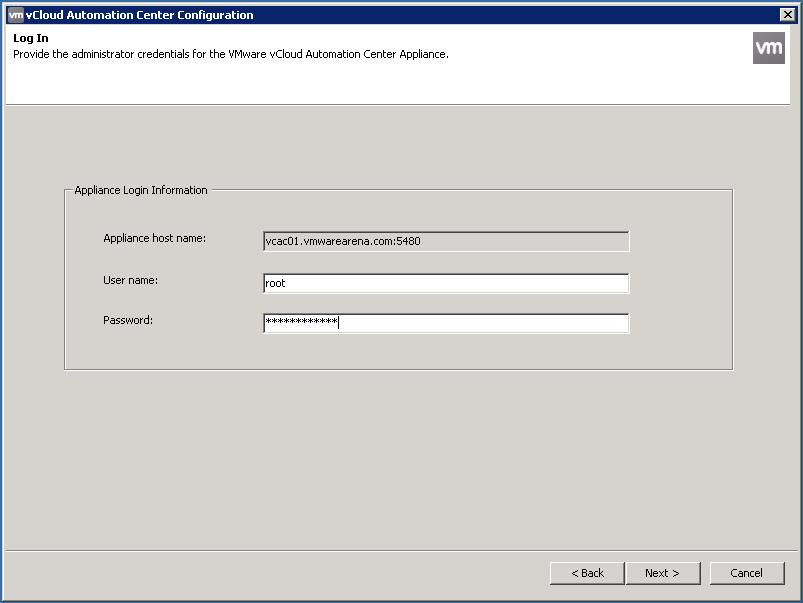The height and width of the screenshot is (603, 803).
Task: Click the text root in User name
Action: pyautogui.click(x=275, y=283)
